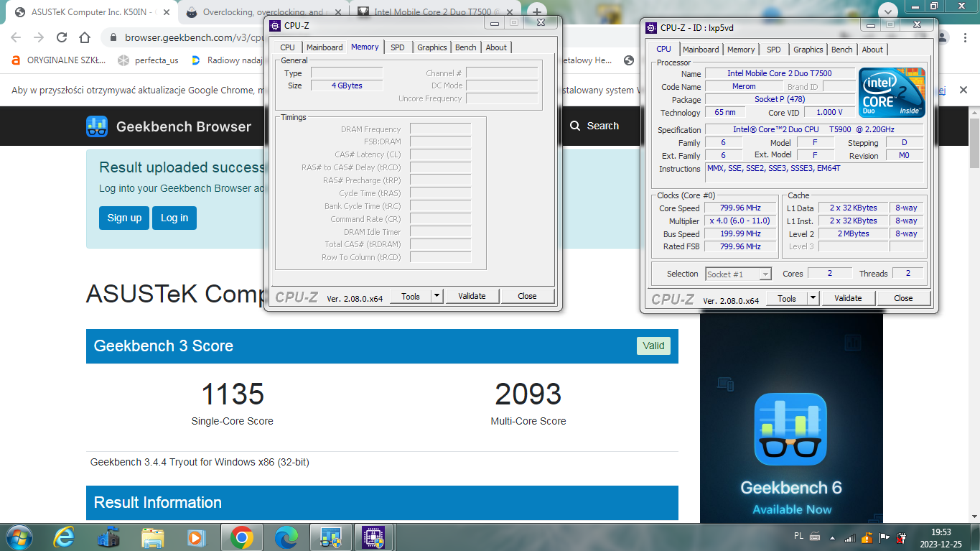Open About tab in Memory CPU-Z window
Image resolution: width=980 pixels, height=551 pixels.
[x=496, y=47]
